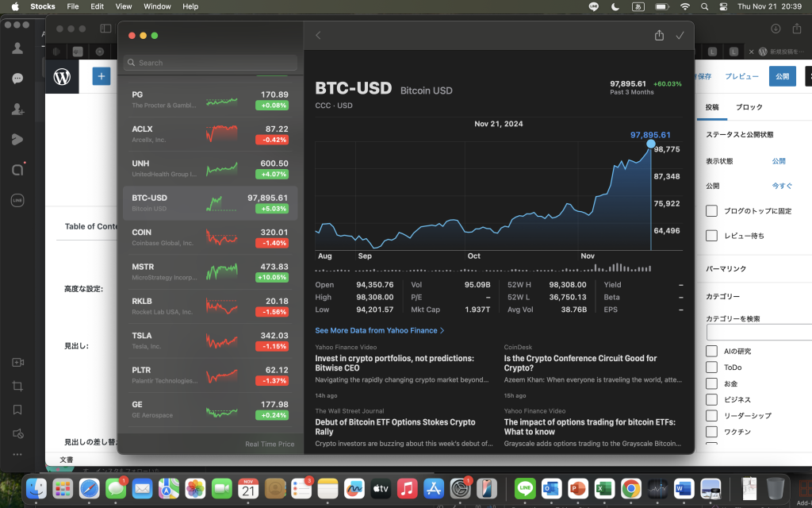Open the block inserter with the blue plus button
812x508 pixels.
[101, 76]
